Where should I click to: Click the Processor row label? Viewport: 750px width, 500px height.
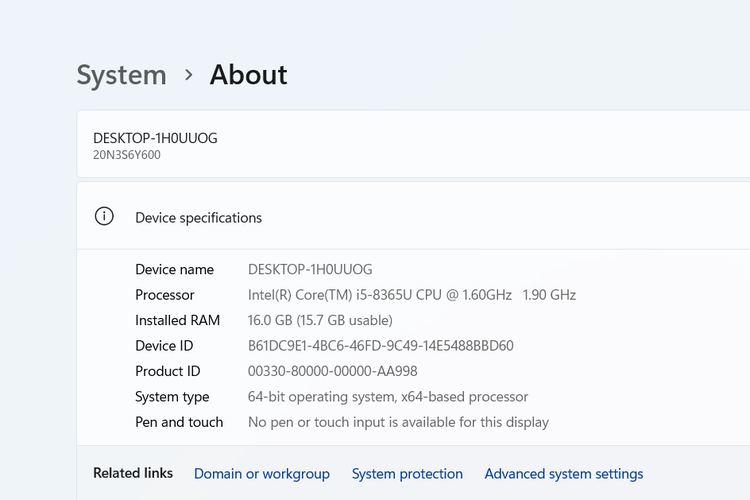point(165,295)
